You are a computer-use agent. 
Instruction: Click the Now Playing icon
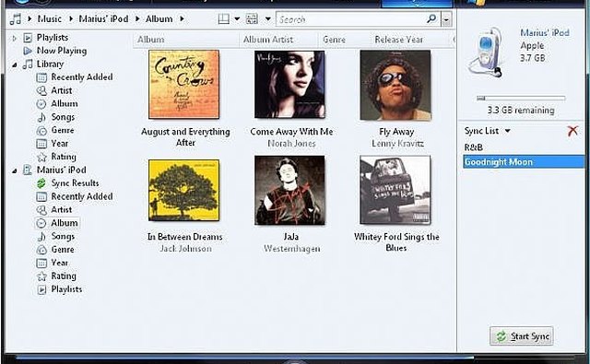(28, 51)
